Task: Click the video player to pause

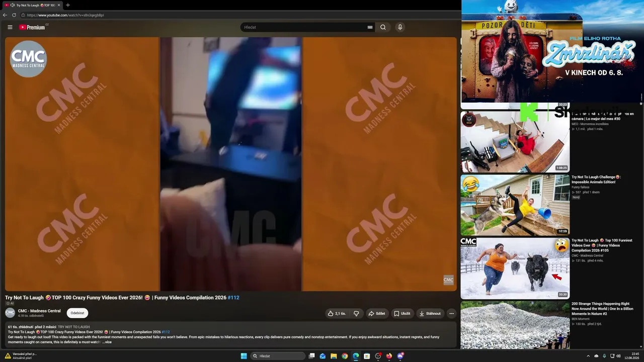Action: tap(231, 164)
